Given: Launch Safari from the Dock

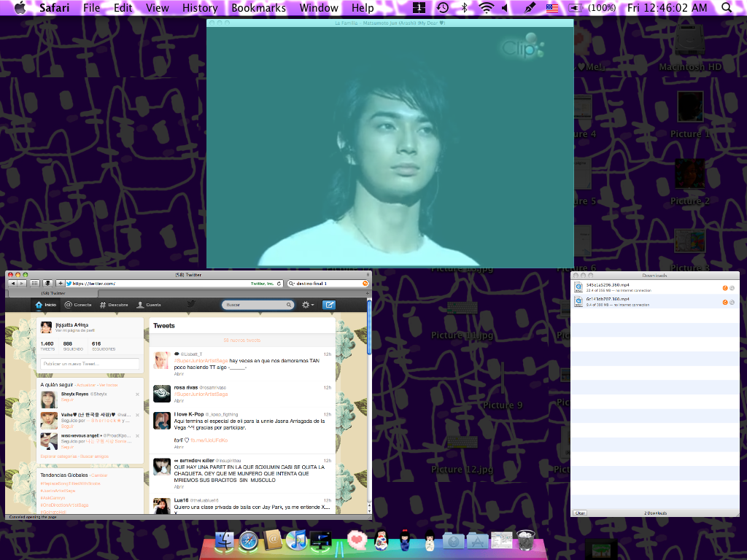Looking at the screenshot, I should pos(249,541).
